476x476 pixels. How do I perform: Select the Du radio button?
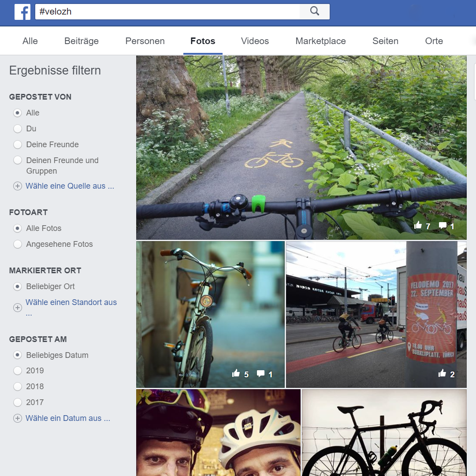pyautogui.click(x=18, y=129)
